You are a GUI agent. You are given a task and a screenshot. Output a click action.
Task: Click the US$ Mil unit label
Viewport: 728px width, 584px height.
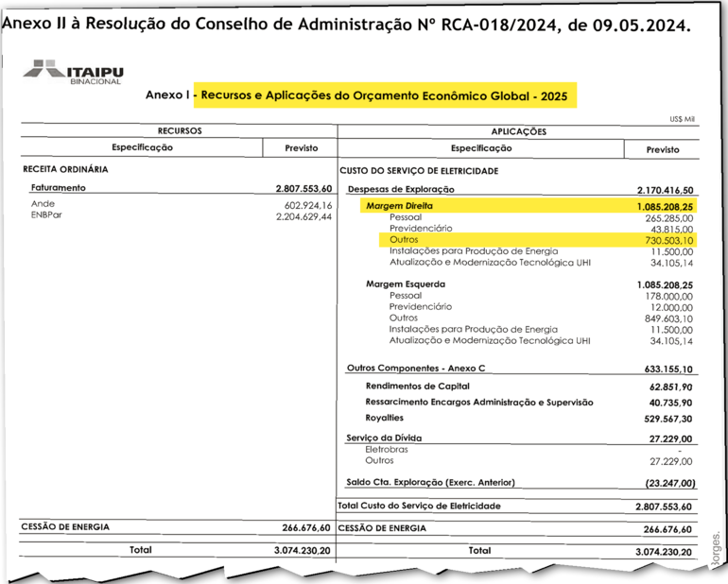tap(683, 119)
